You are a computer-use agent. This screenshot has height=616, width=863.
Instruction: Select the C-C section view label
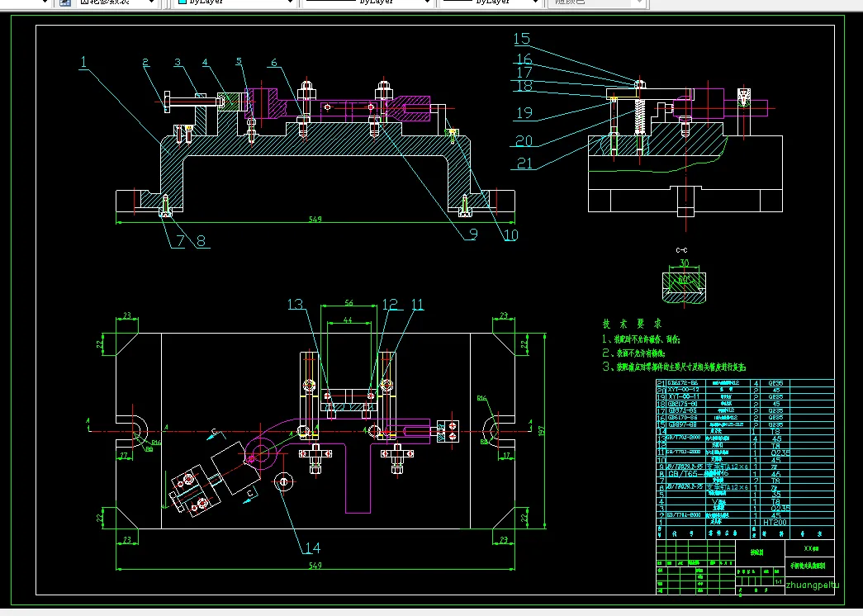click(x=681, y=250)
